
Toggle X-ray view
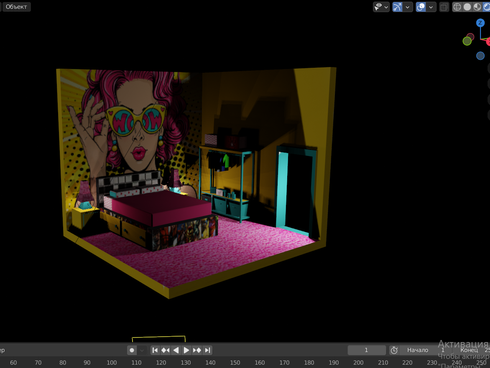point(444,7)
